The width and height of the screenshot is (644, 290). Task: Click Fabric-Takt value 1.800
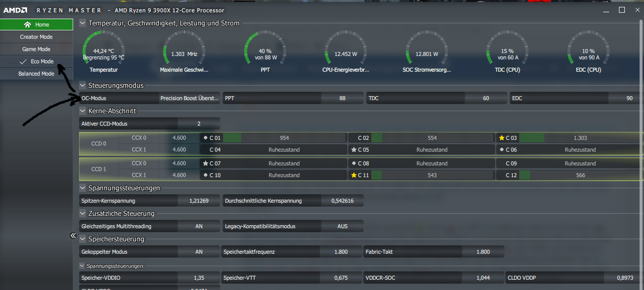483,252
